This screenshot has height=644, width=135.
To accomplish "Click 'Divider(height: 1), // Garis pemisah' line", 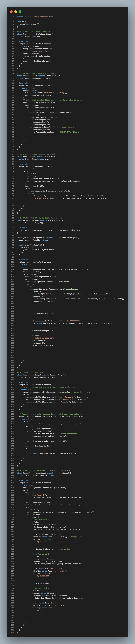I will click(51, 549).
